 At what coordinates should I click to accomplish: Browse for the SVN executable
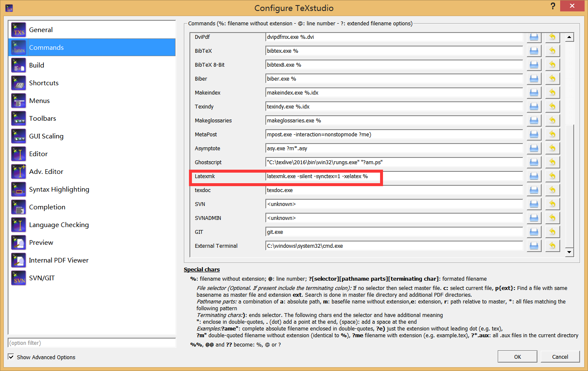click(534, 204)
